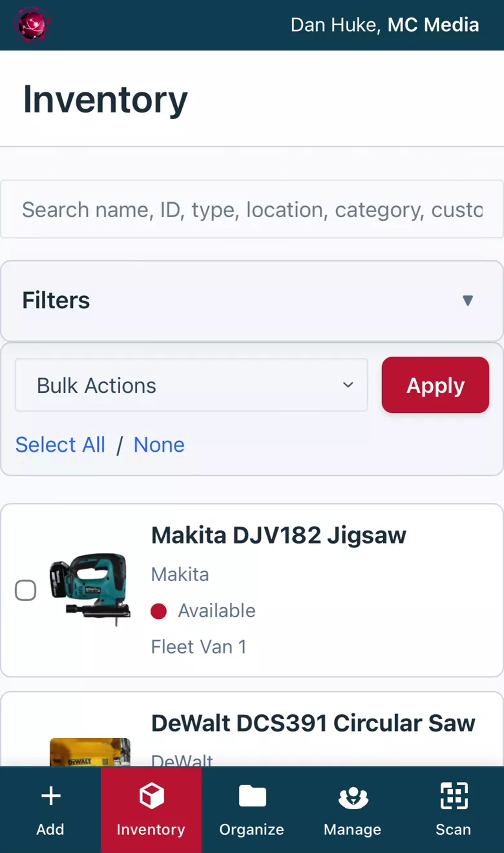Open DeWalt DCS391 Circular Saw title
Screen dimensions: 504x853
point(313,723)
